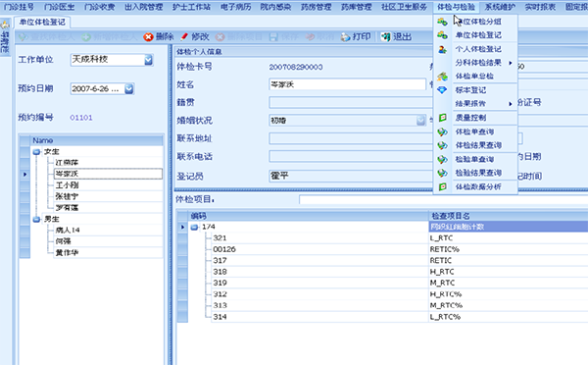Open the 院内感染 menu

275,7
